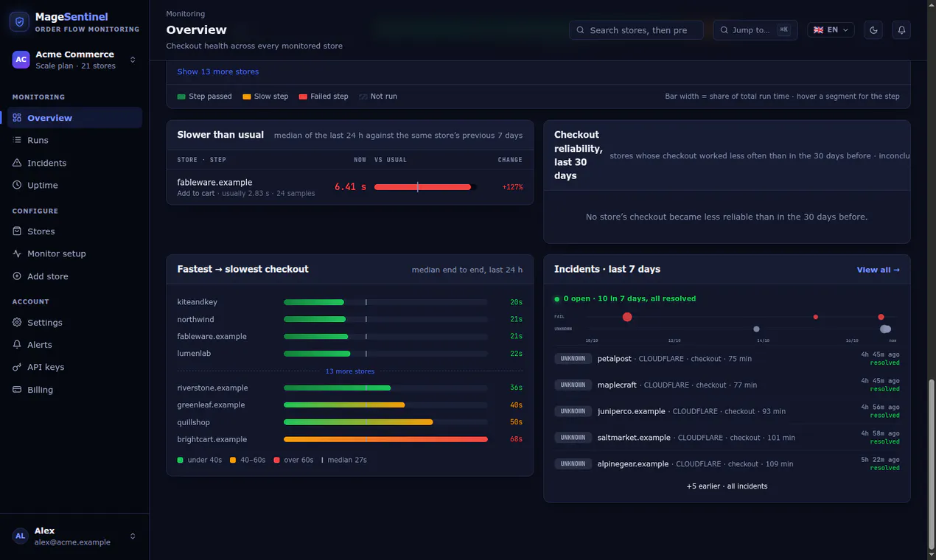This screenshot has width=936, height=560.
Task: Click the UNKNOWN badge beside petalpost
Action: 573,359
